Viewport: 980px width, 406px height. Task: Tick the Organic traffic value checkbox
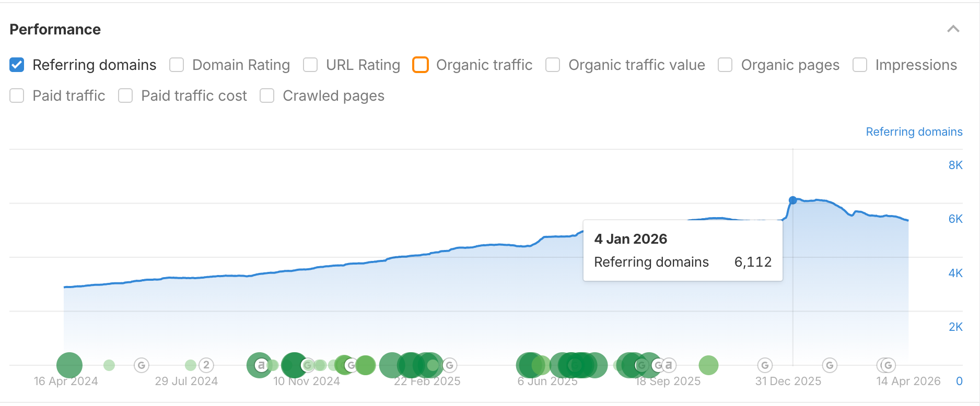(553, 65)
